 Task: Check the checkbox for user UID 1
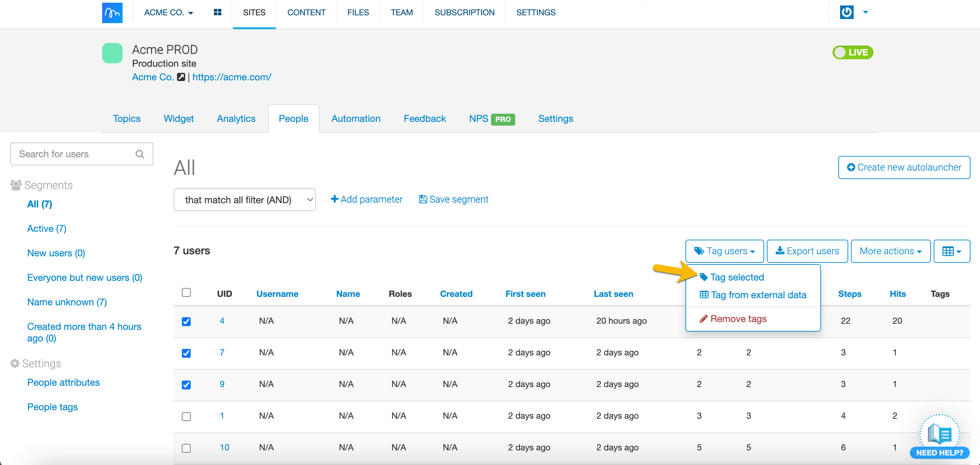[x=186, y=416]
